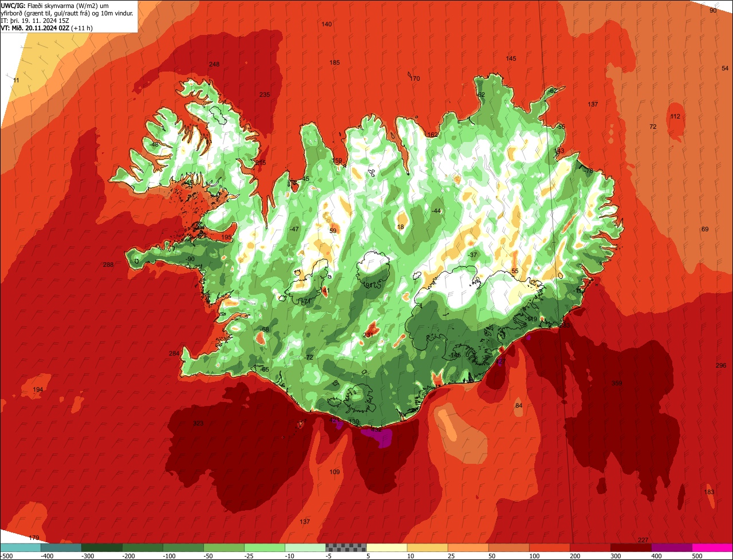
Task: Select the value 84 south of the glacier
Action: point(519,405)
